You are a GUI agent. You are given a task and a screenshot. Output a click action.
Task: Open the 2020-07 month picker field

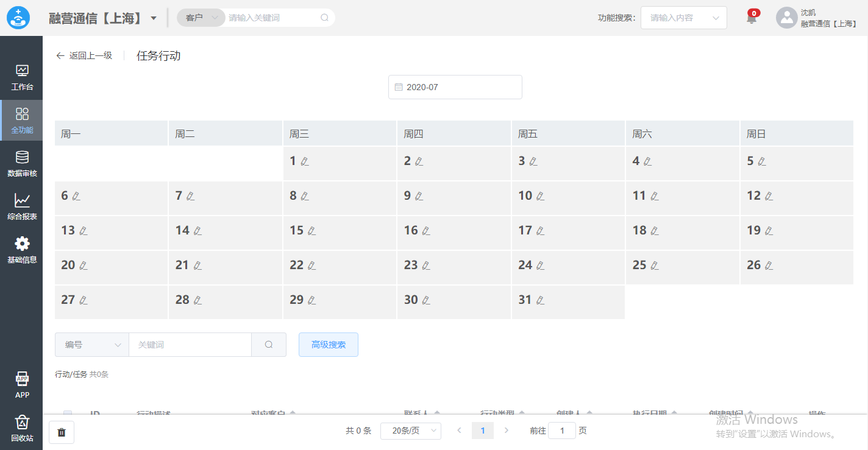(x=455, y=87)
